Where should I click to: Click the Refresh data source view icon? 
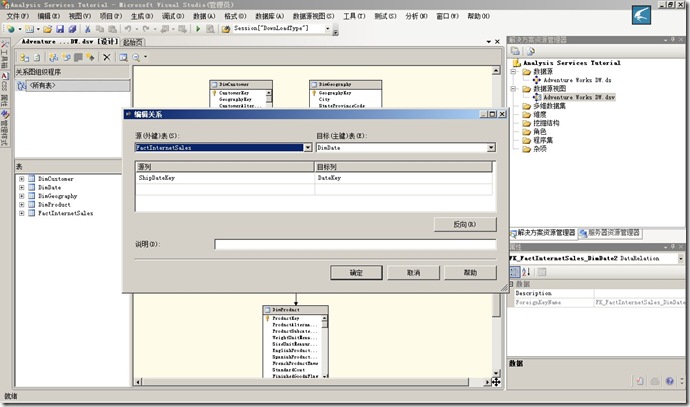coord(37,57)
